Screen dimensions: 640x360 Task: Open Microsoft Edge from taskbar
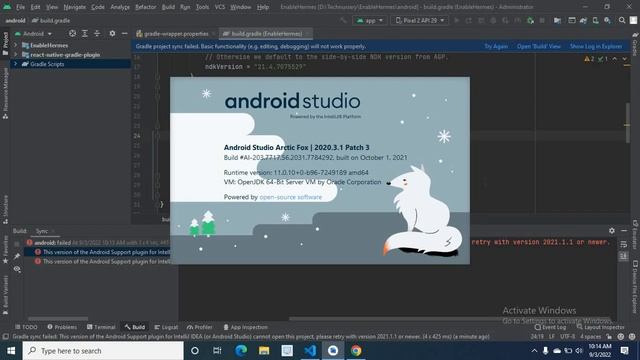coord(241,351)
